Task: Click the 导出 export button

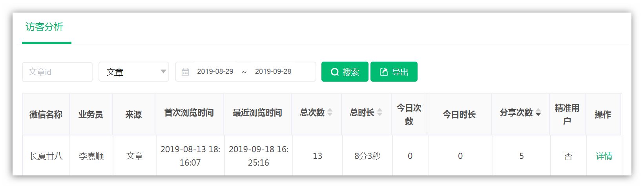Action: click(394, 72)
